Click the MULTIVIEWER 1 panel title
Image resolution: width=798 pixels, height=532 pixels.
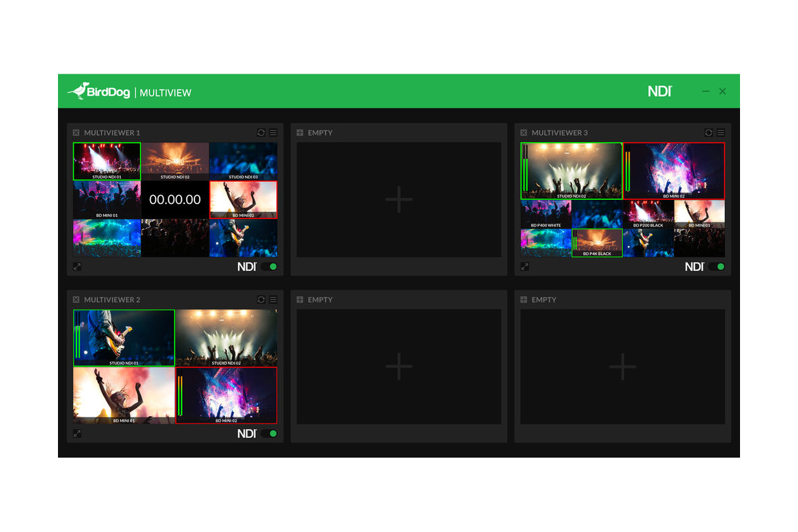pos(112,133)
